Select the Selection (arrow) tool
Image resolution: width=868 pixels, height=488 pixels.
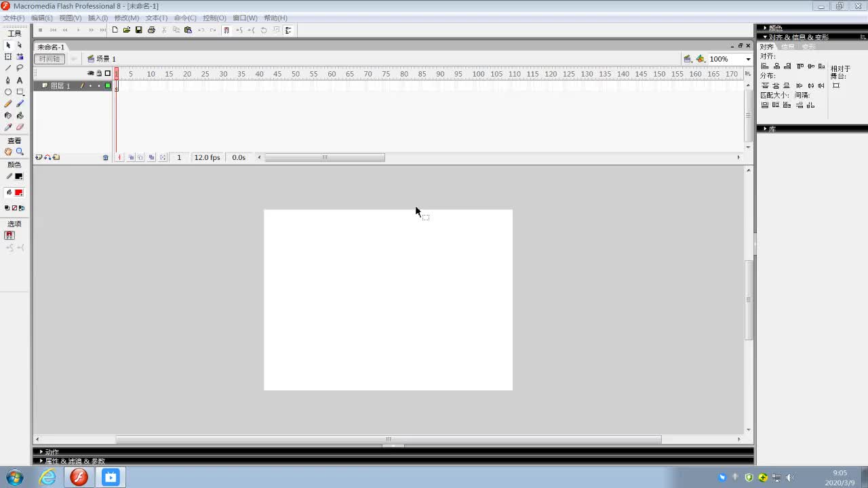point(8,45)
